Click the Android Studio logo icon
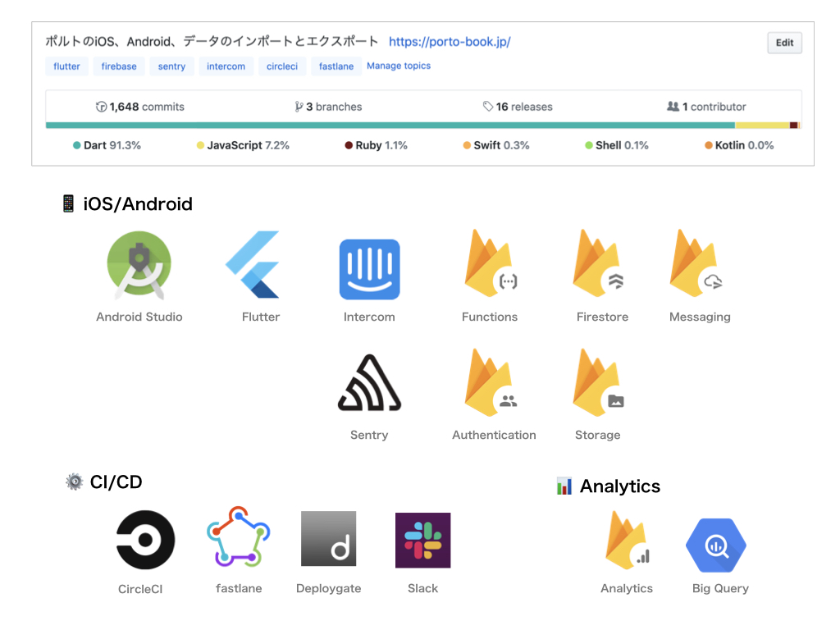 click(x=139, y=265)
